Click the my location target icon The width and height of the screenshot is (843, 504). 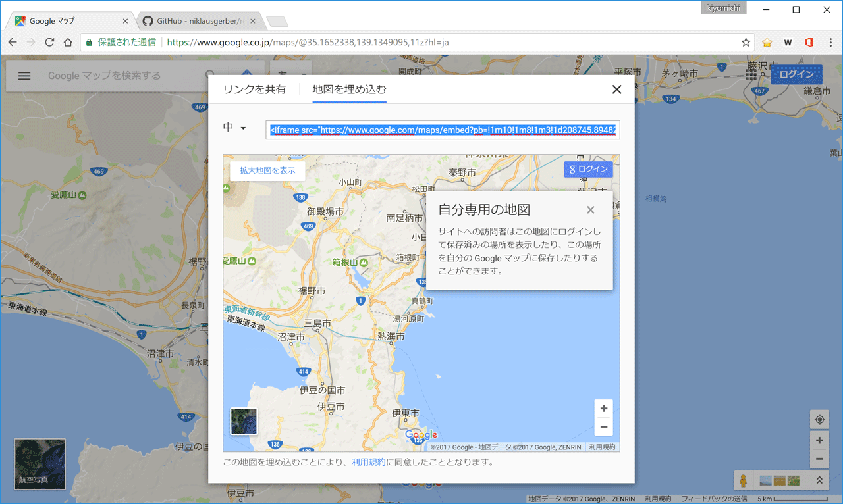coord(819,419)
